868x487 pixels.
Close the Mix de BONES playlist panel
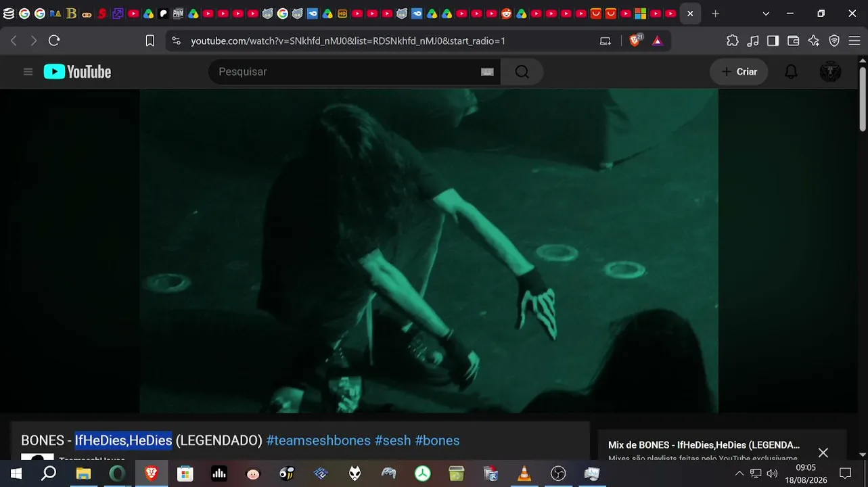823,453
